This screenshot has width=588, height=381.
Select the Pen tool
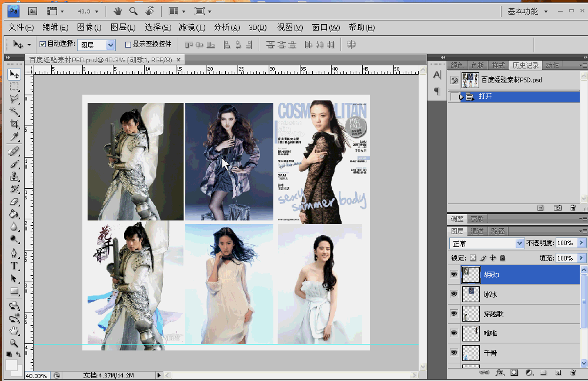click(14, 253)
